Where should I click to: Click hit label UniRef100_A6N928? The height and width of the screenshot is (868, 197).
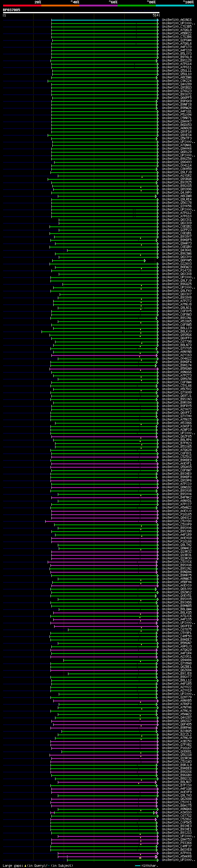176,128
